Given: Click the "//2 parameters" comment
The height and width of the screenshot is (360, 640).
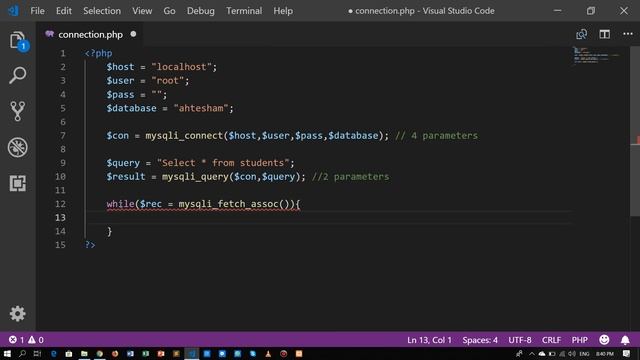Looking at the screenshot, I should 350,177.
